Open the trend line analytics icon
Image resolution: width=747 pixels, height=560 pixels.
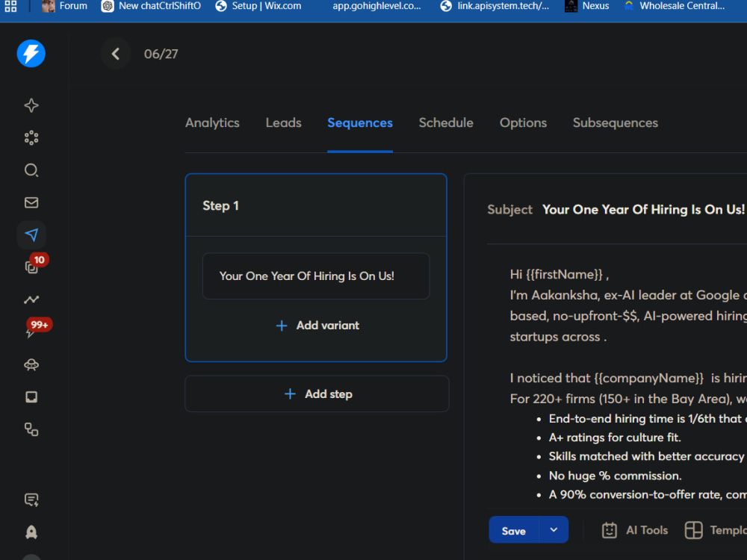click(31, 299)
